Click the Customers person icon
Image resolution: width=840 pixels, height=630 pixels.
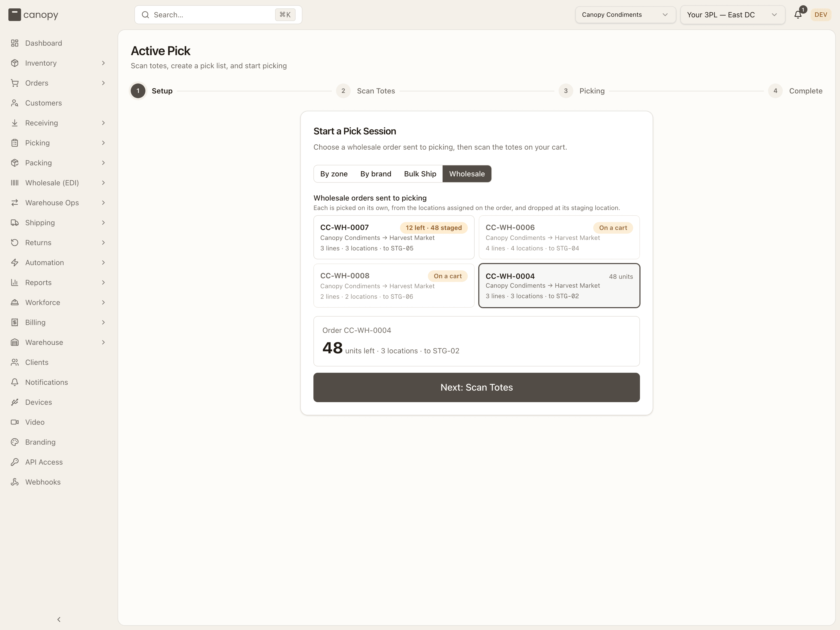point(15,103)
